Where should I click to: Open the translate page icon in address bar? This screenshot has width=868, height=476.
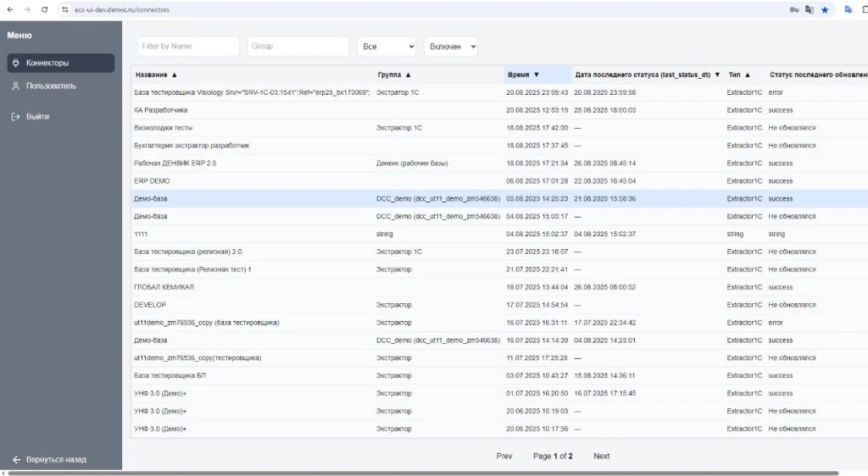(x=809, y=9)
